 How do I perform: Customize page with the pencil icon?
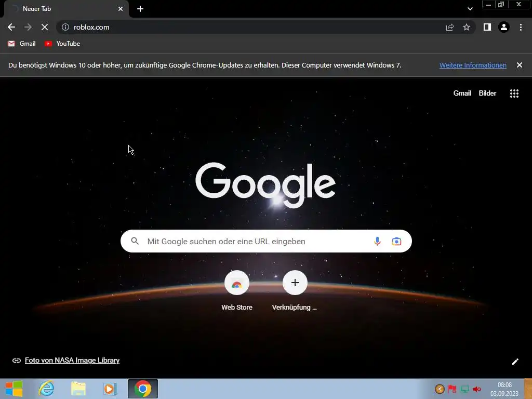[515, 362]
